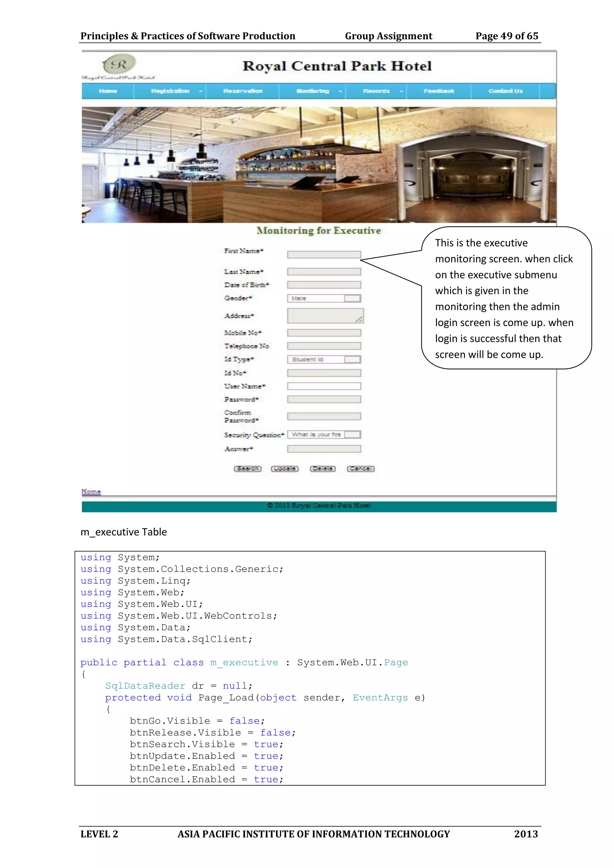Click the Address text area
The image size is (614, 868).
tap(325, 316)
